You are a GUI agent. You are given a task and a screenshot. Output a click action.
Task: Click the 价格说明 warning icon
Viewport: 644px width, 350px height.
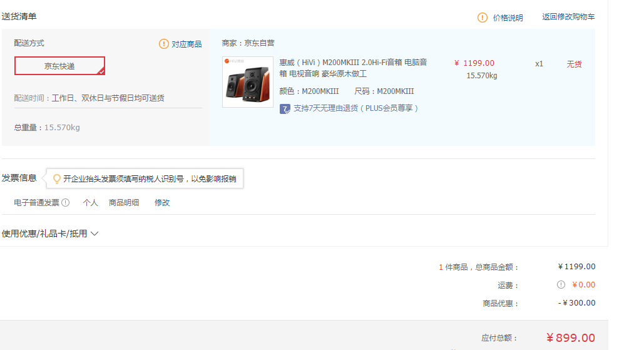[x=482, y=18]
